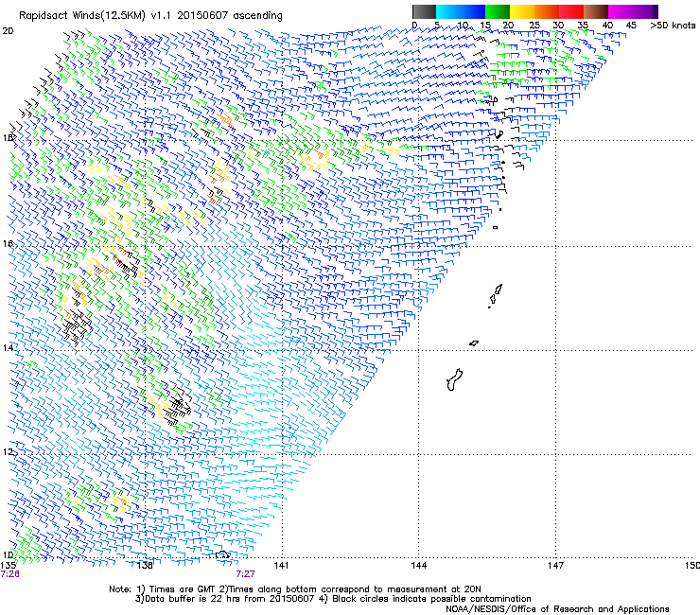Click the date text '20150607 ascending'
The image size is (700, 615).
point(230,16)
